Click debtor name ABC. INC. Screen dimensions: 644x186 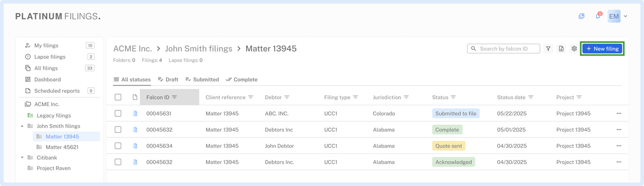[x=277, y=113]
